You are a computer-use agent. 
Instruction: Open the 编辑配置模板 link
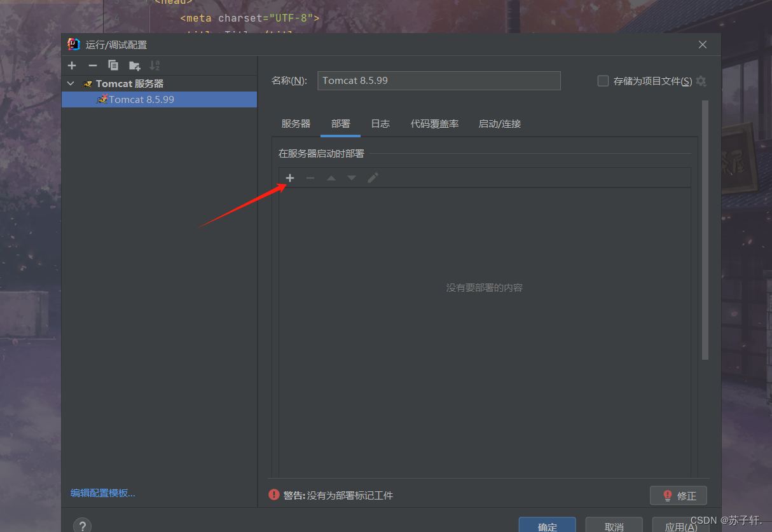pos(103,493)
